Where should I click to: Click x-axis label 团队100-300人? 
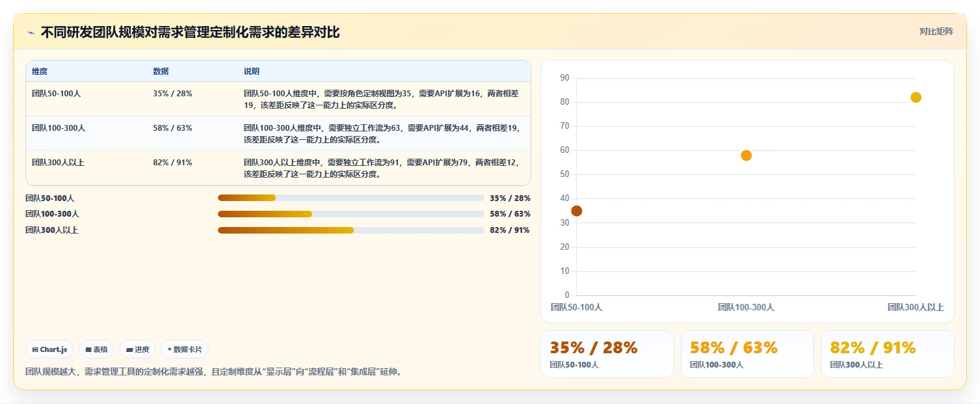click(x=746, y=307)
